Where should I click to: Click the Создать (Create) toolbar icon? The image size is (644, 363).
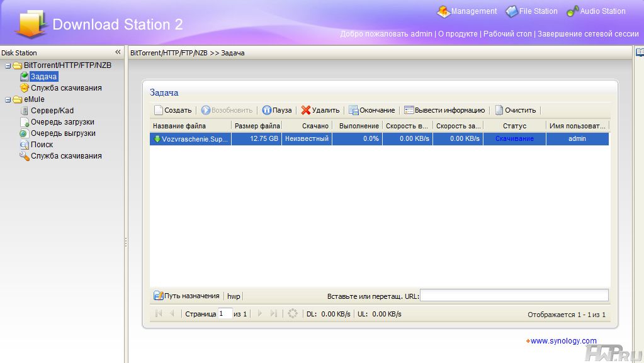(x=159, y=110)
